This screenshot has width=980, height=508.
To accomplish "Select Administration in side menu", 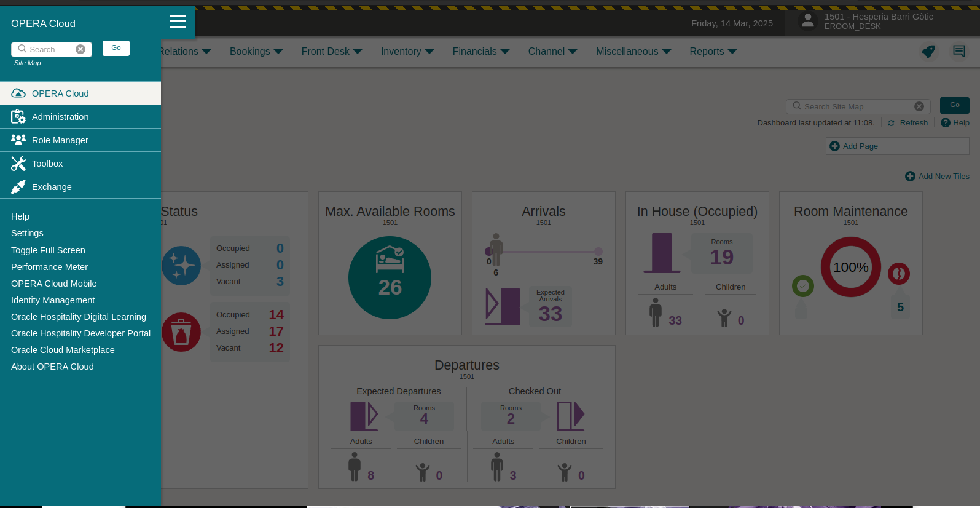I will [x=60, y=117].
